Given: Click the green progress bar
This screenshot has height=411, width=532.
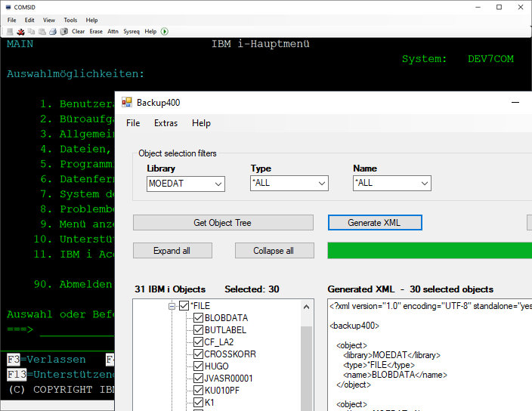Looking at the screenshot, I should pyautogui.click(x=429, y=251).
